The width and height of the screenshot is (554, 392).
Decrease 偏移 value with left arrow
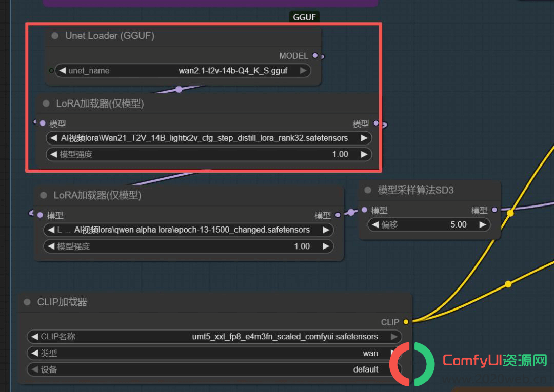pos(375,224)
